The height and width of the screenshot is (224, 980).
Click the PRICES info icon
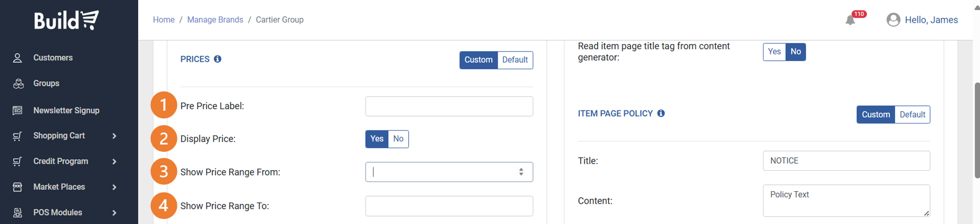pos(218,59)
